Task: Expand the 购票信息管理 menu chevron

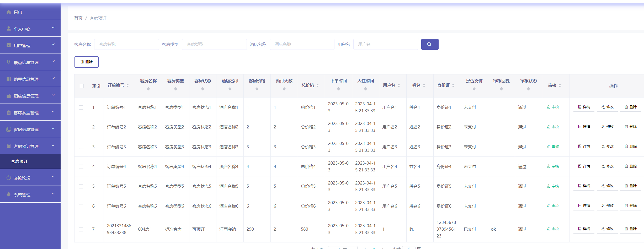Action: [53, 78]
